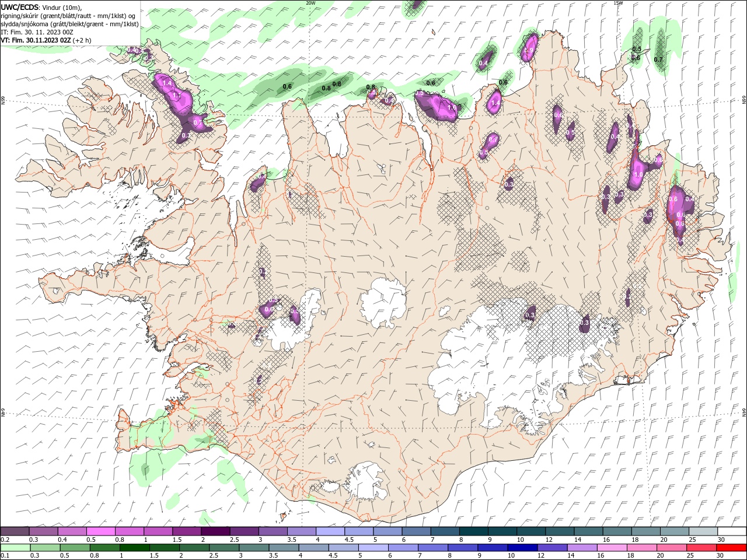Pick the upper-scale swatch between 0.4 and 0.5
Viewport: 747px width, 560px height.
72,531
